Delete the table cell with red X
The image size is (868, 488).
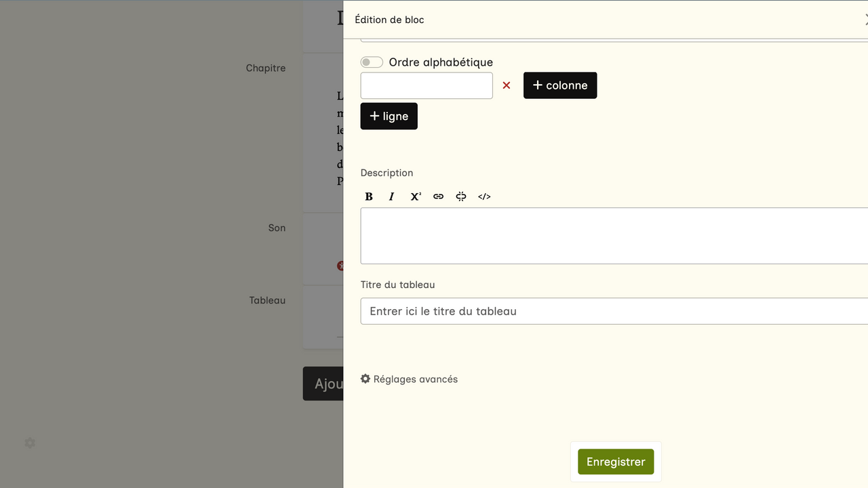tap(506, 85)
